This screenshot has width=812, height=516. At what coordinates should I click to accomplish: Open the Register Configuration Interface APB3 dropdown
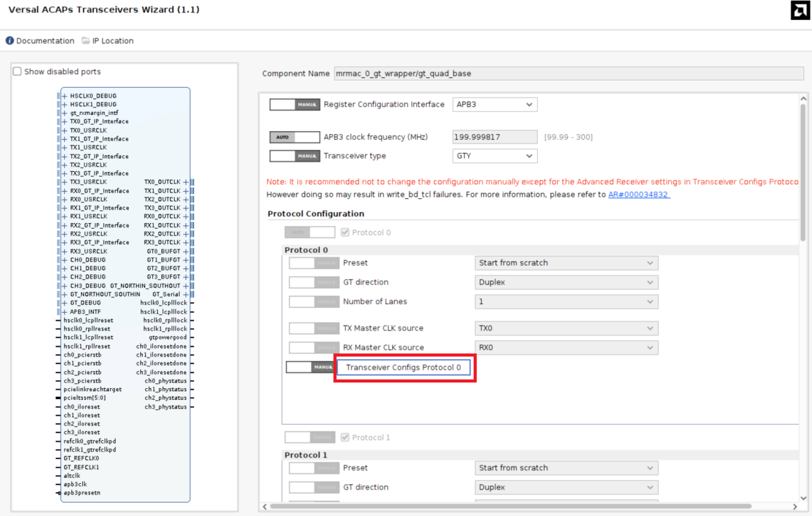(x=495, y=105)
